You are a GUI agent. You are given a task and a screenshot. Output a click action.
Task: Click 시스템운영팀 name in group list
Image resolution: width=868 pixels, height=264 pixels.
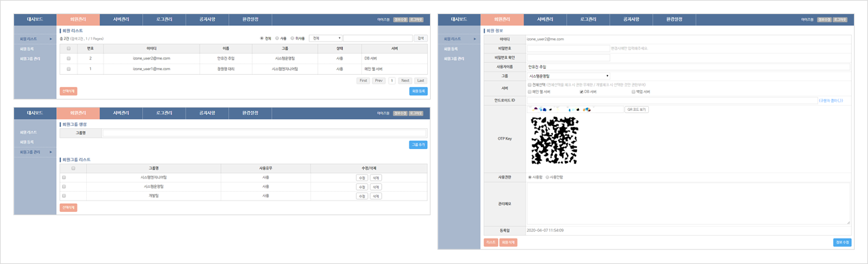154,187
